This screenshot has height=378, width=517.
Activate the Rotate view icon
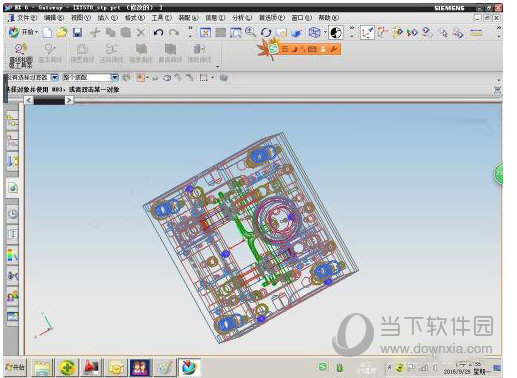tap(266, 32)
